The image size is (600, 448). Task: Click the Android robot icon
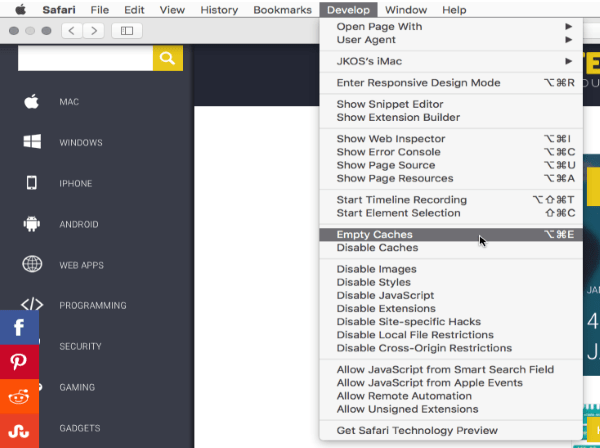32,223
